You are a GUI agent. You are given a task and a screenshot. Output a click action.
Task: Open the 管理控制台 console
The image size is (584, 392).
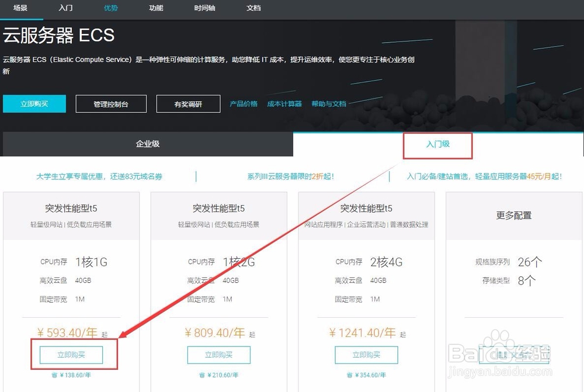pos(110,103)
